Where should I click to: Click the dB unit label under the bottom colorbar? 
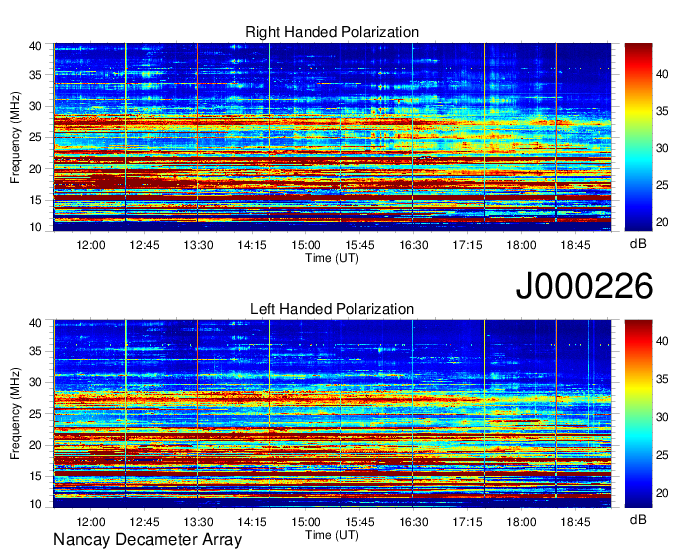click(638, 519)
